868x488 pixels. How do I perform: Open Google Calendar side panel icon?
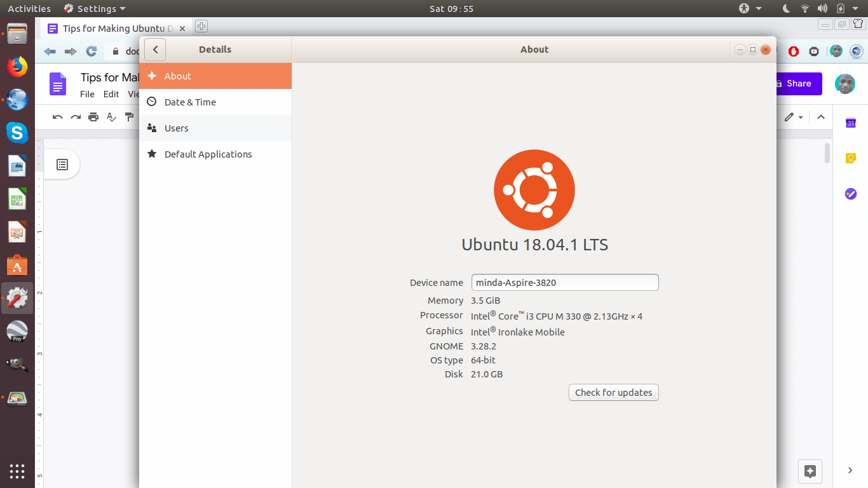point(851,123)
